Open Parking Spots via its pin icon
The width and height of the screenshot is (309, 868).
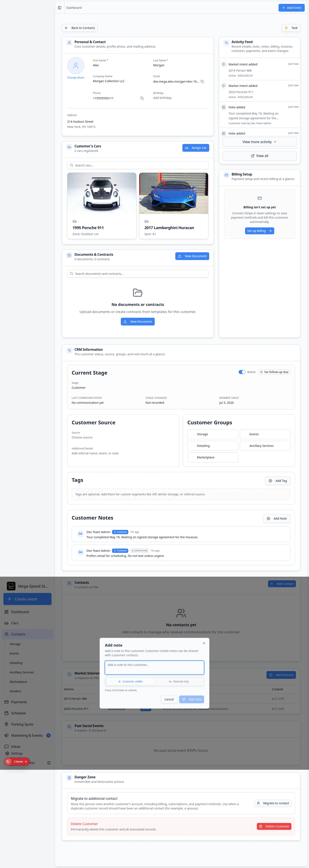6,724
